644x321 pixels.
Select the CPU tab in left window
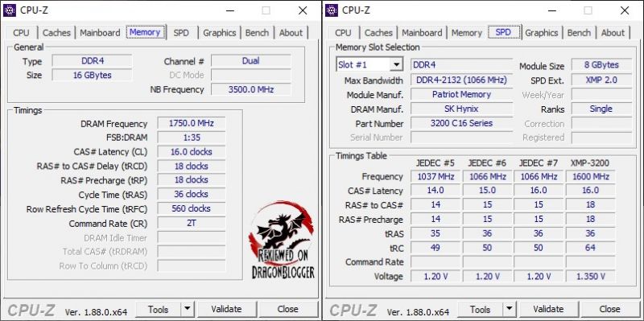pos(21,33)
